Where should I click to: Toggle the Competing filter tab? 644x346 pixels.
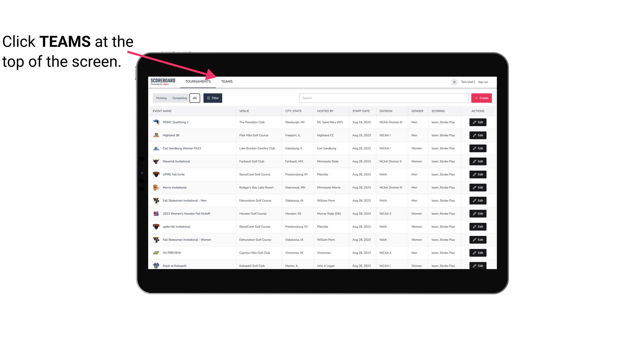pos(179,98)
